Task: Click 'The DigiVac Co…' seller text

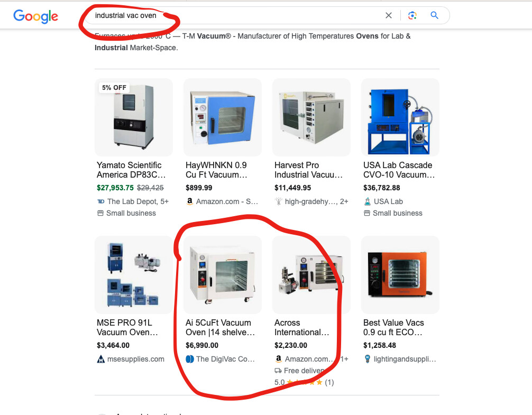Action: [x=225, y=359]
